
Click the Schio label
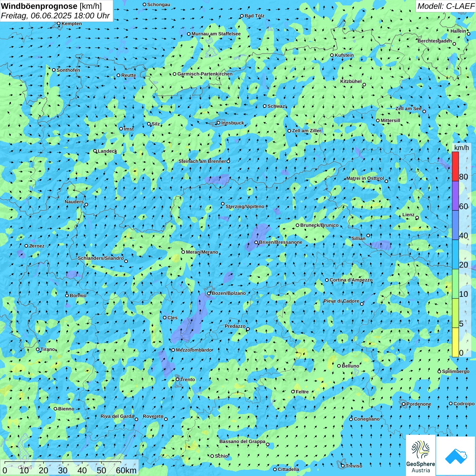[x=222, y=456]
